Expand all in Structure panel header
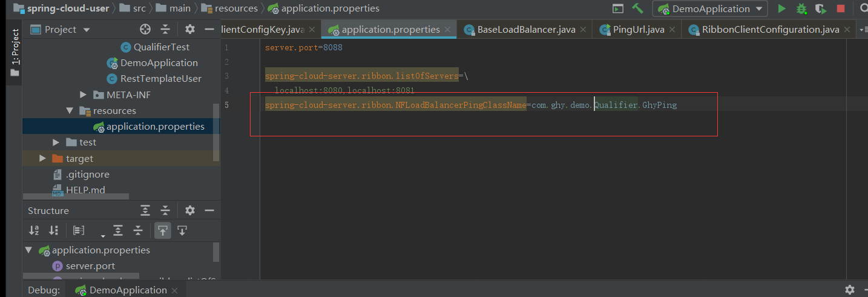The image size is (868, 297). (x=145, y=210)
